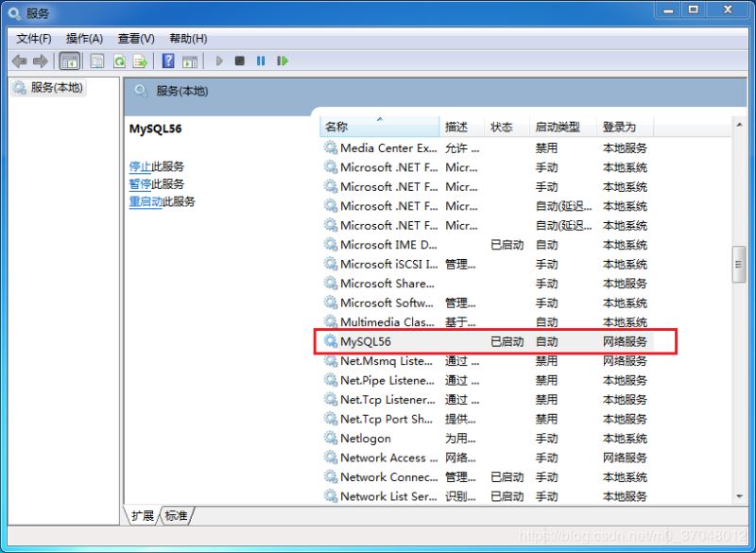Click the services list scroll down arrow
Image resolution: width=756 pixels, height=553 pixels.
click(x=739, y=496)
